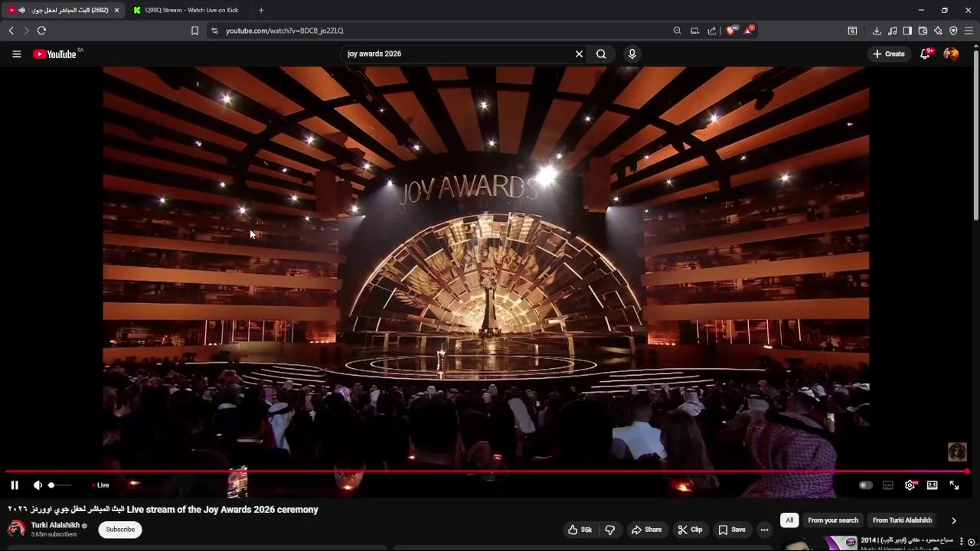The image size is (980, 551).
Task: Seek on the red progress bar
Action: pos(487,471)
